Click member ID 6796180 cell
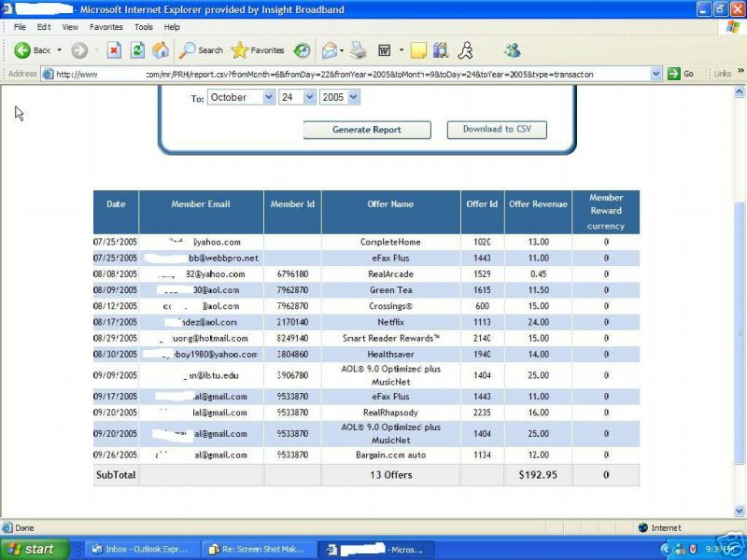The height and width of the screenshot is (560, 747). coord(292,274)
